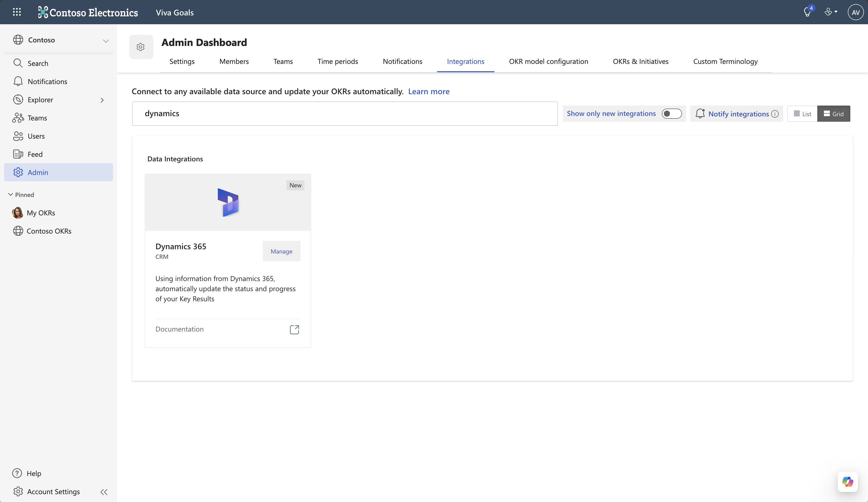The height and width of the screenshot is (502, 868).
Task: Open the app launcher waffle icon
Action: [17, 12]
